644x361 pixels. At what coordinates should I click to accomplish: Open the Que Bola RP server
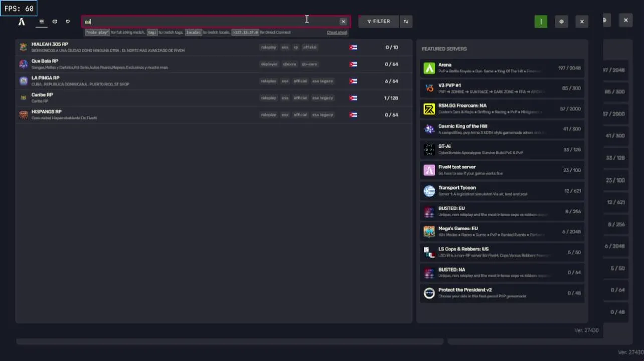click(214, 64)
